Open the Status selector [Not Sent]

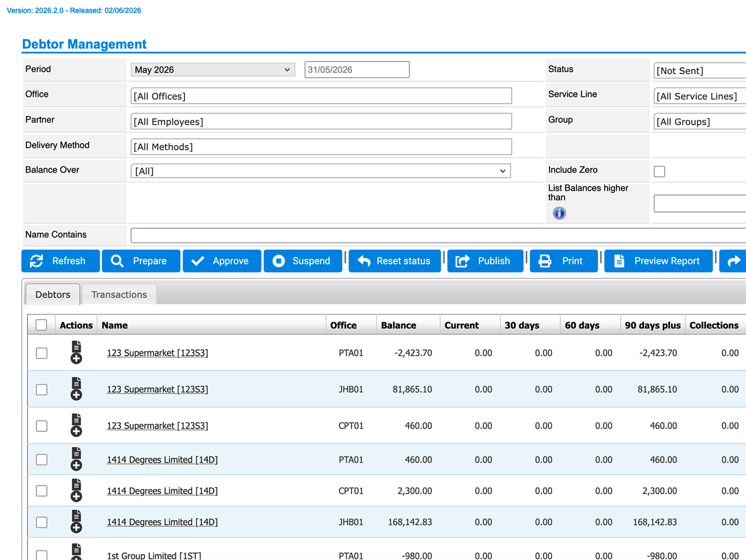click(700, 71)
